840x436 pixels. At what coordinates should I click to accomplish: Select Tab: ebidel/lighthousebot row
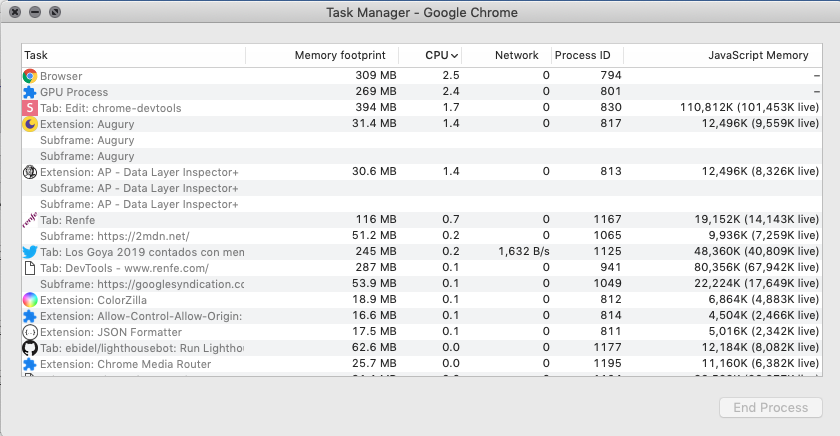[422, 348]
